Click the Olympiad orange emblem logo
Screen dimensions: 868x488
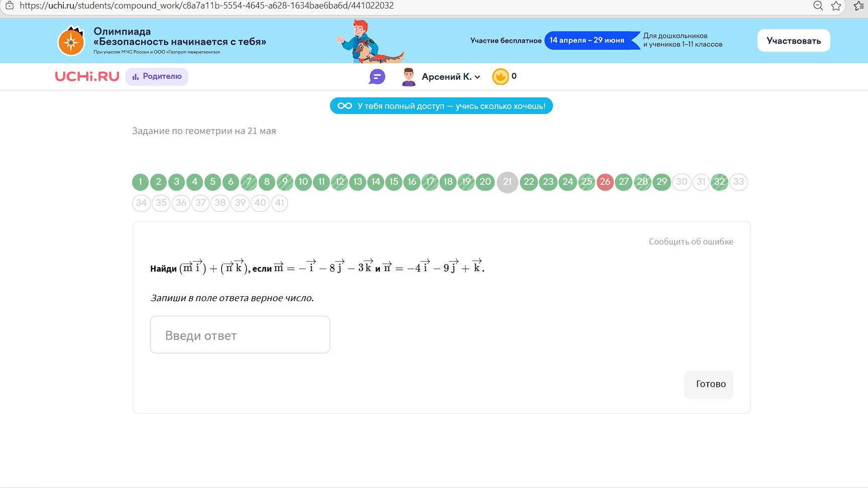point(71,41)
